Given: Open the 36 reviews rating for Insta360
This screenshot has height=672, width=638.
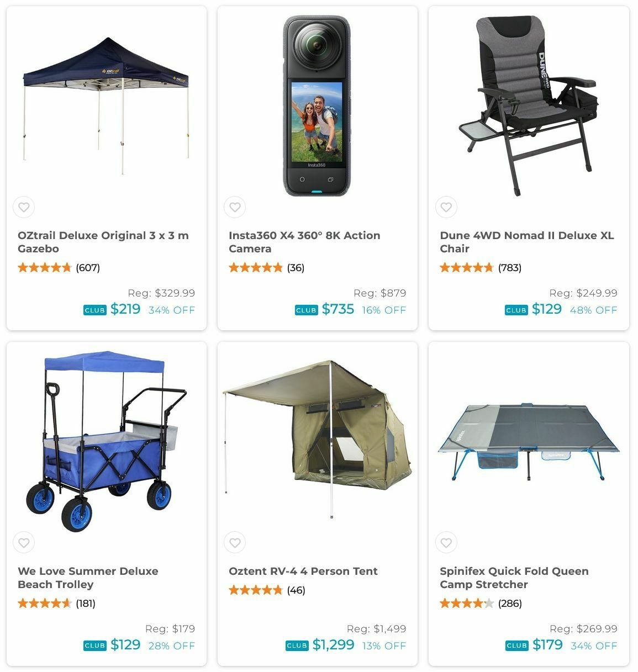Looking at the screenshot, I should coord(267,268).
